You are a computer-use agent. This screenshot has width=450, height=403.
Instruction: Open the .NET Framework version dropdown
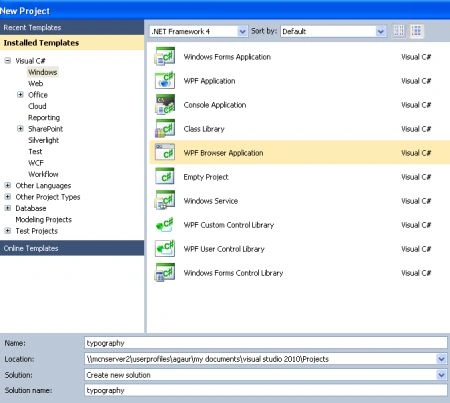(242, 32)
